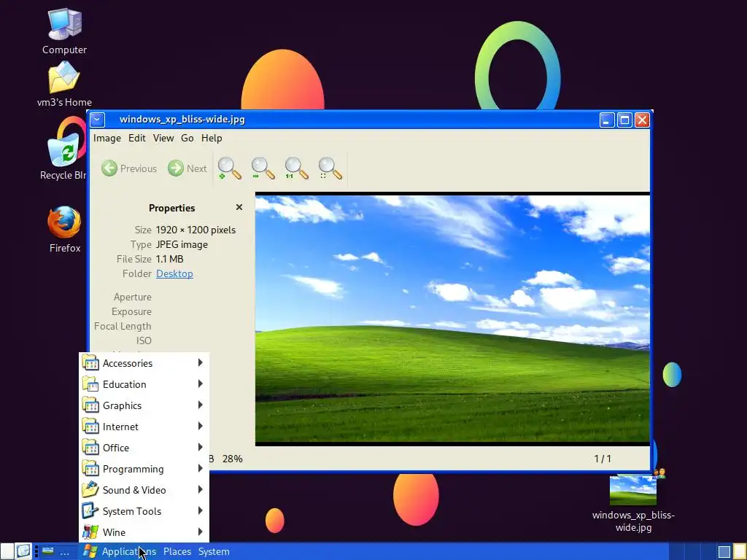Expand Education submenu arrow

coord(200,384)
